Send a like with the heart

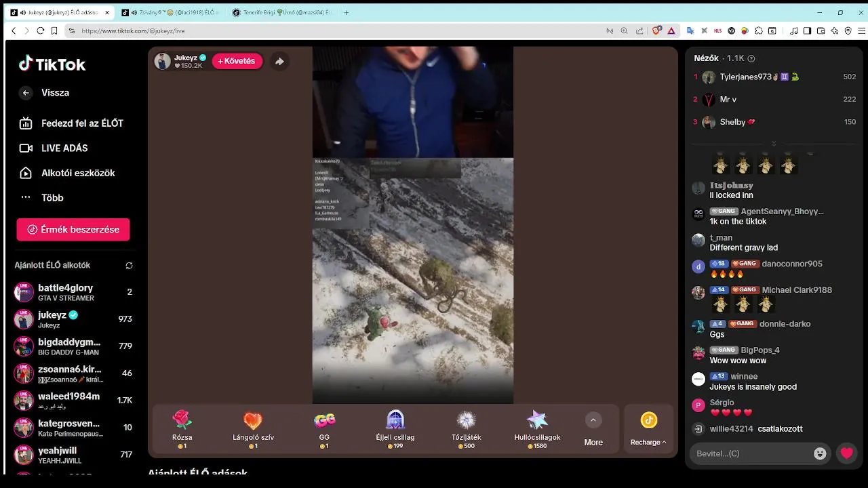[847, 453]
